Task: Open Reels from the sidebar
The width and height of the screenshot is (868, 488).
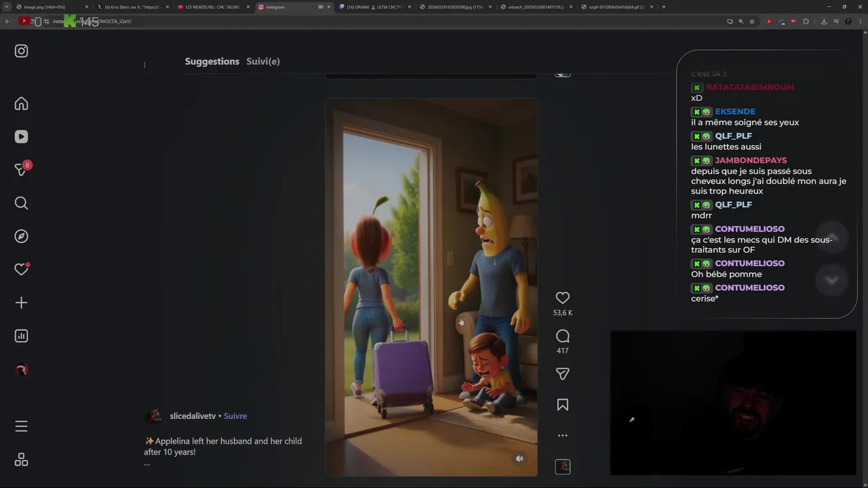Action: click(x=22, y=137)
